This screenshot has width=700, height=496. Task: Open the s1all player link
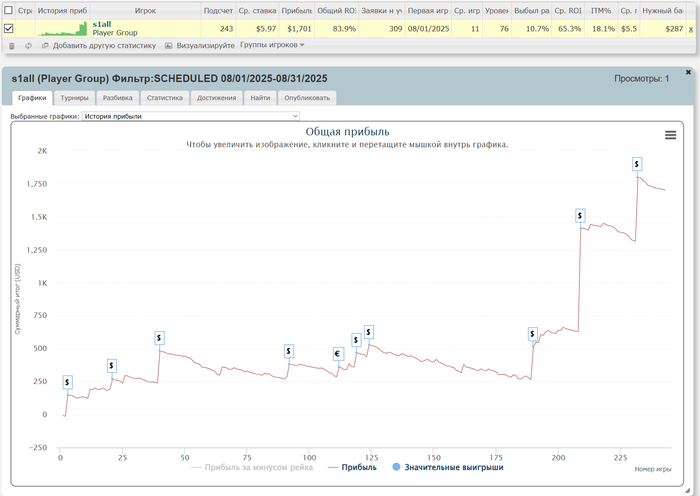(x=102, y=24)
